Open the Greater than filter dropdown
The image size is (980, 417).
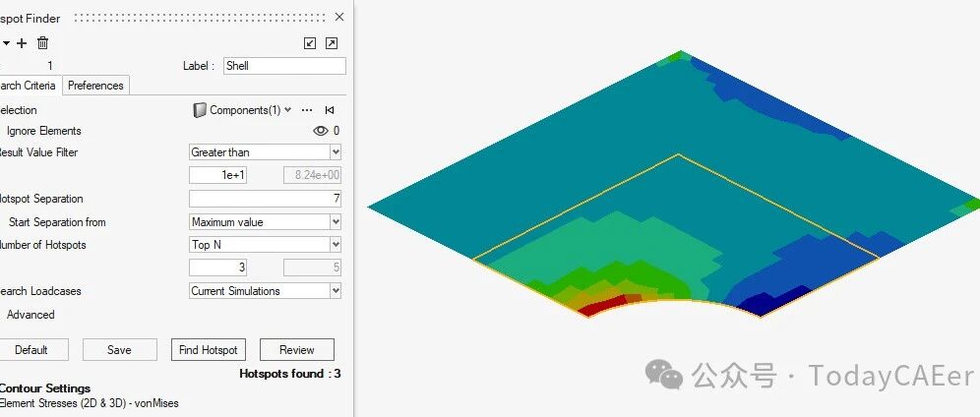(x=265, y=152)
